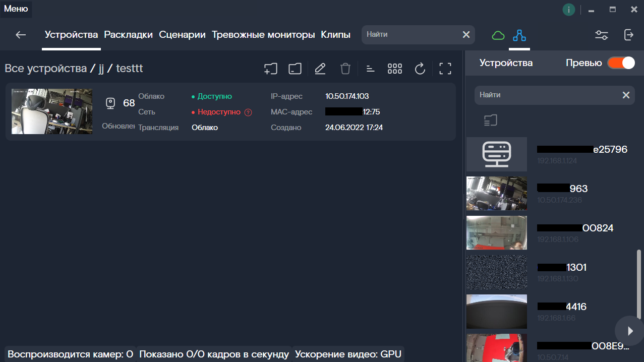The image size is (644, 362).
Task: Click the Доступно cloud status
Action: (215, 96)
